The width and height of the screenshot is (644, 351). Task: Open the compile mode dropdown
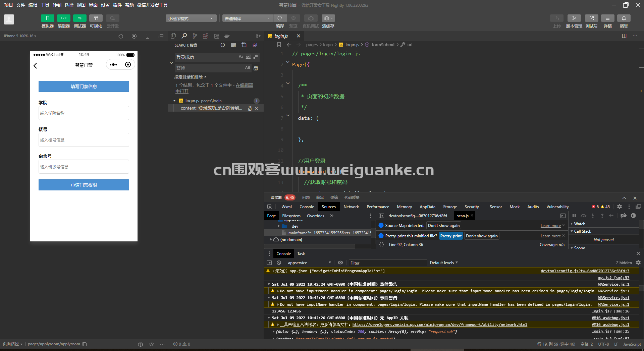click(x=248, y=18)
